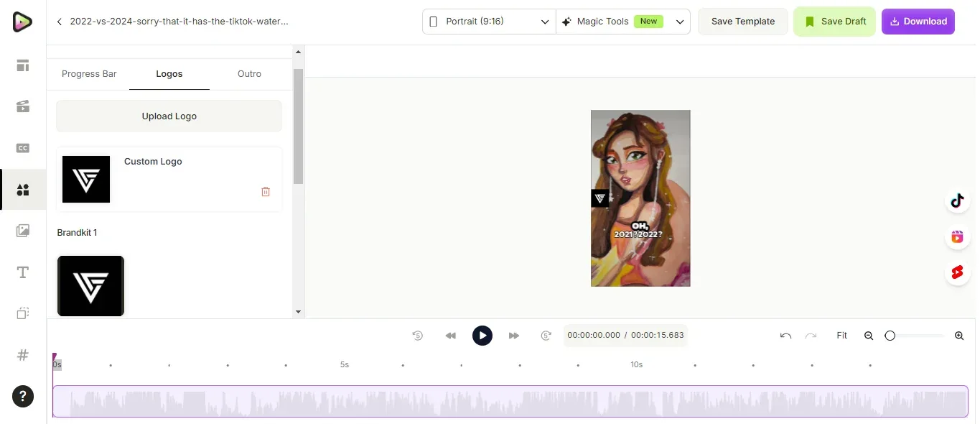Screen dimensions: 980x424
Task: Click the scroll down arrow of the panel
Action: pyautogui.click(x=299, y=312)
